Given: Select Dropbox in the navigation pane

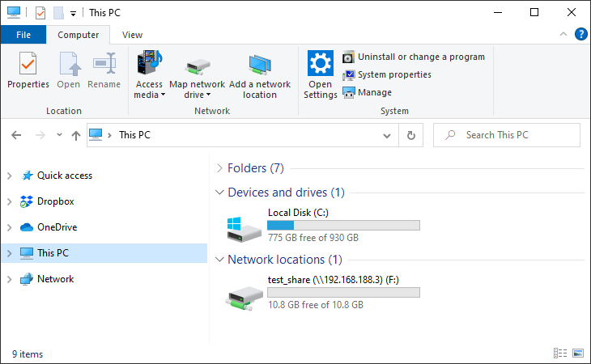Looking at the screenshot, I should pyautogui.click(x=55, y=201).
